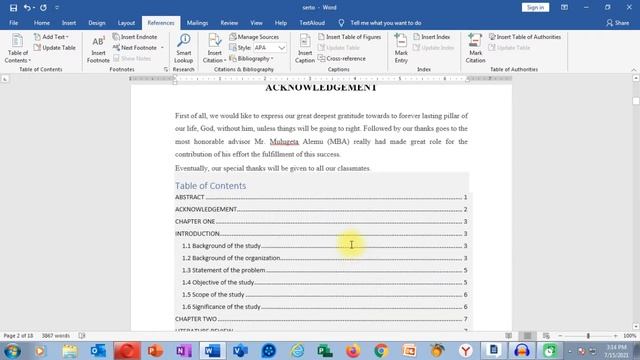Open the citation Style combo box showing APA
The height and width of the screenshot is (360, 640).
269,48
